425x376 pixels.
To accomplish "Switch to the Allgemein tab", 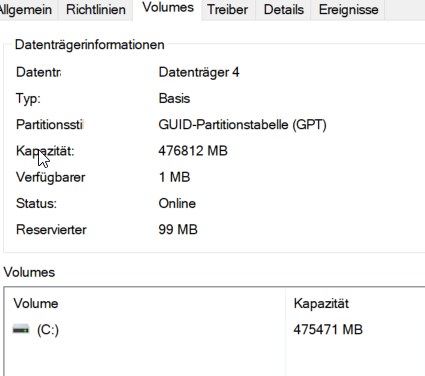I will click(28, 10).
